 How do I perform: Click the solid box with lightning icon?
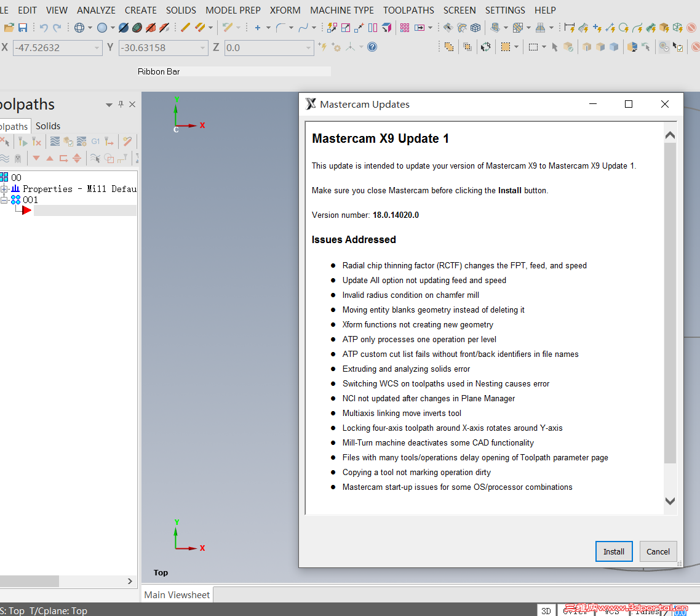tap(664, 28)
